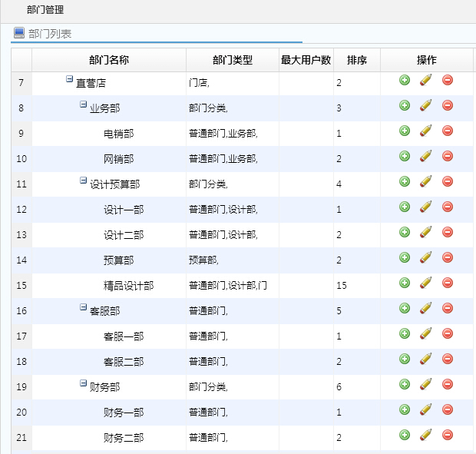This screenshot has width=476, height=454.
Task: Collapse the 直营店 tree node
Action: [x=70, y=79]
